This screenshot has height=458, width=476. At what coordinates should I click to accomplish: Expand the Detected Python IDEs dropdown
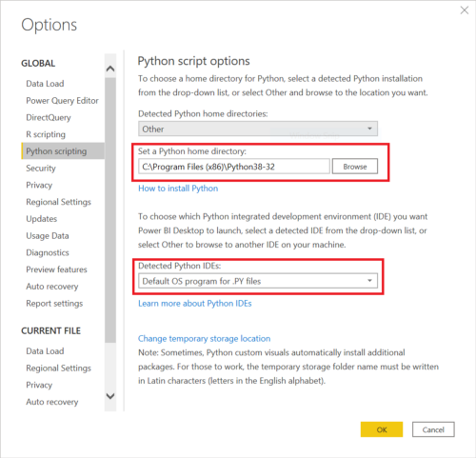tap(258, 281)
